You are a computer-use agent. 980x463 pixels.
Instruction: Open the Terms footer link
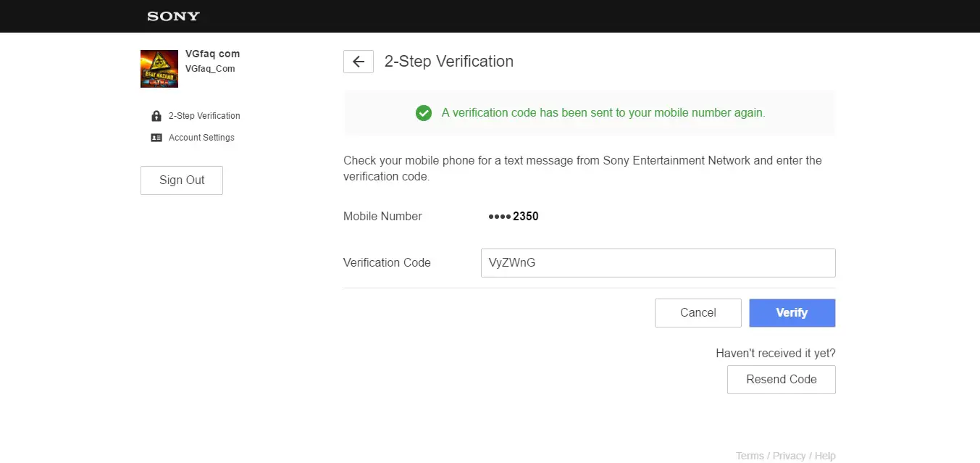[750, 456]
